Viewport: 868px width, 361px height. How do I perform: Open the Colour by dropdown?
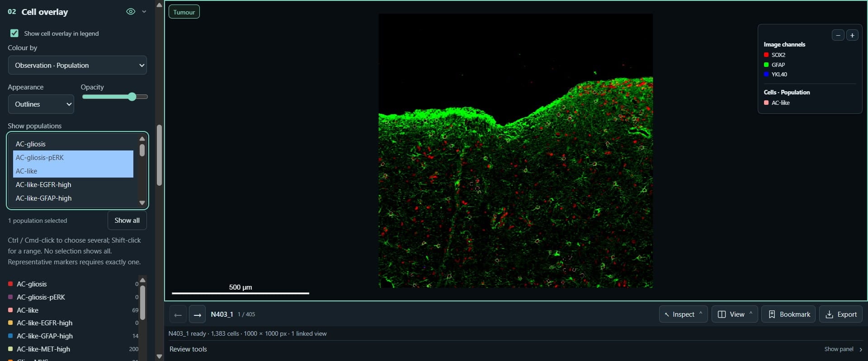(77, 65)
